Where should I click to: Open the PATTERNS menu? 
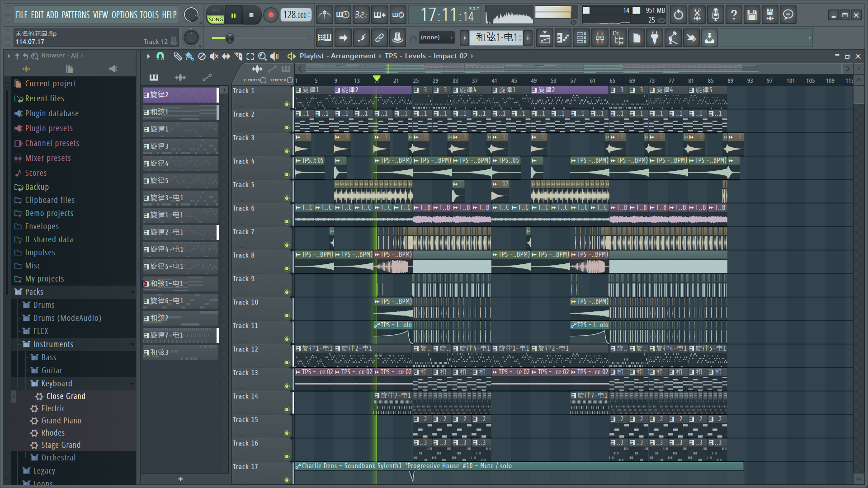(x=76, y=15)
